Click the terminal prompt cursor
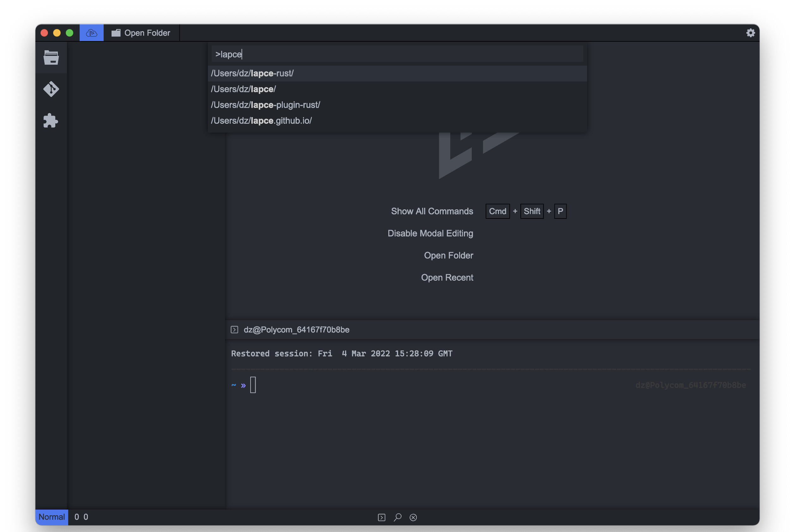 [x=253, y=385]
